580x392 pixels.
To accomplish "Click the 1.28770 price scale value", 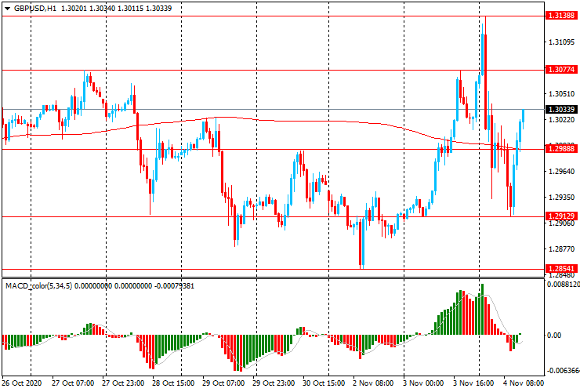I will (x=561, y=249).
